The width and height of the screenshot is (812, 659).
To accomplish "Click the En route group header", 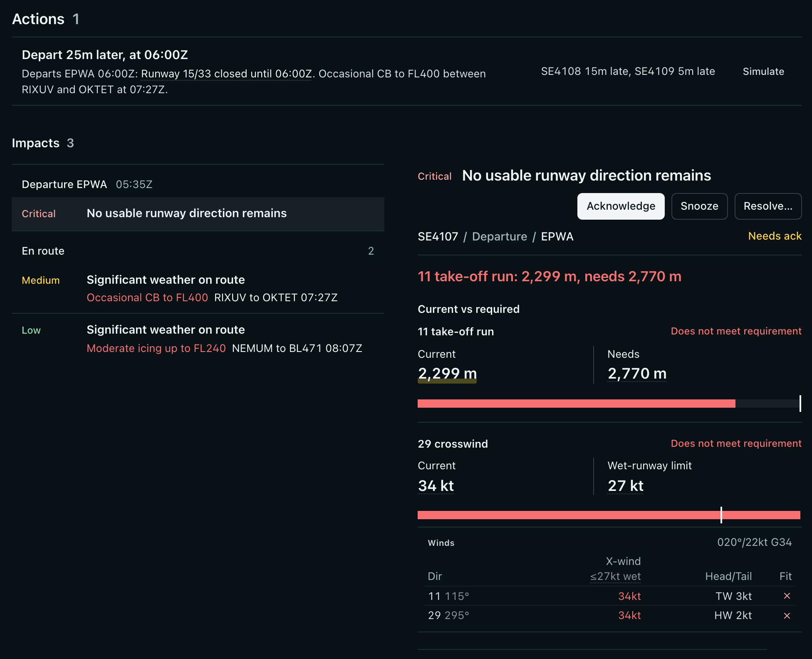I will point(198,251).
